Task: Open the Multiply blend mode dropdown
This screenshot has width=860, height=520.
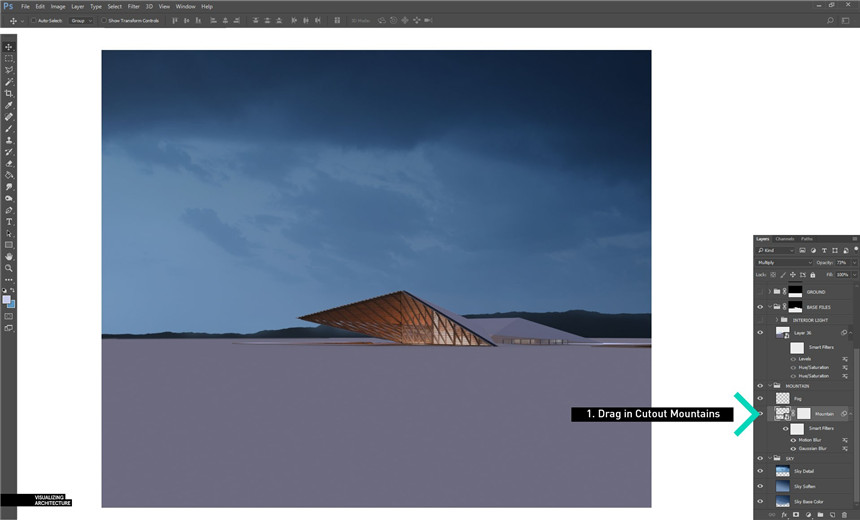Action: tap(784, 262)
